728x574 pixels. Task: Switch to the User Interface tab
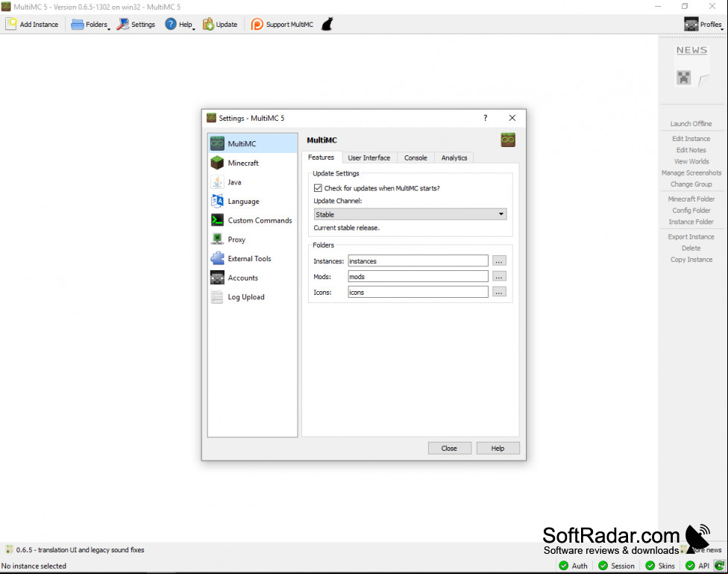369,158
